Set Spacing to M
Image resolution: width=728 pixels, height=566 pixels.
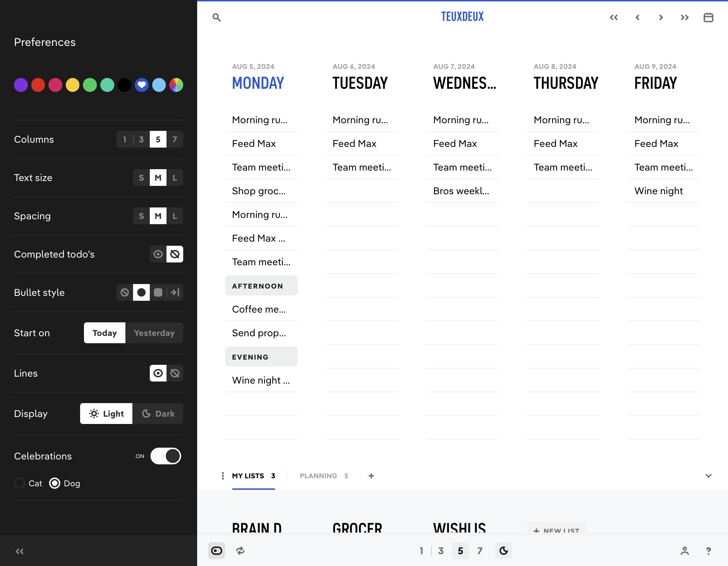tap(158, 216)
